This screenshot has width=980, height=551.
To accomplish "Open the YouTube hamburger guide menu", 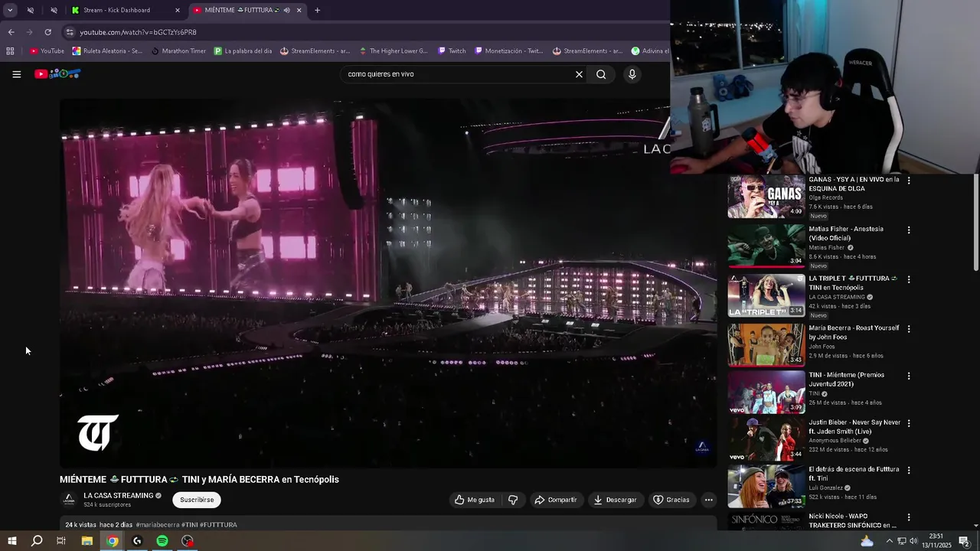I will (16, 74).
